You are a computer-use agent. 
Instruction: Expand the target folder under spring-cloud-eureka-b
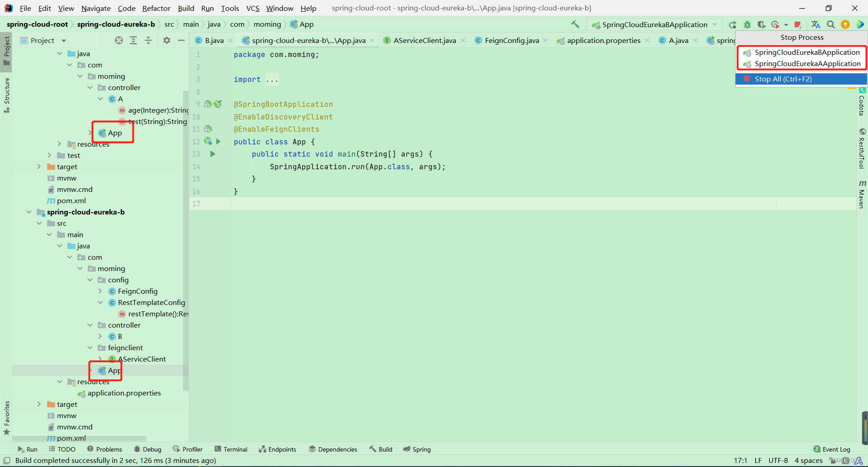point(39,404)
